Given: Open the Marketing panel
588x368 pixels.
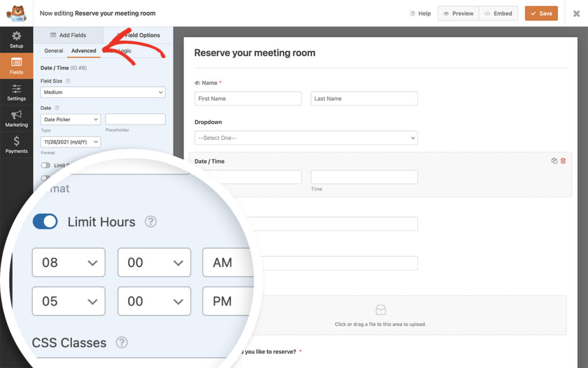Looking at the screenshot, I should 17,118.
